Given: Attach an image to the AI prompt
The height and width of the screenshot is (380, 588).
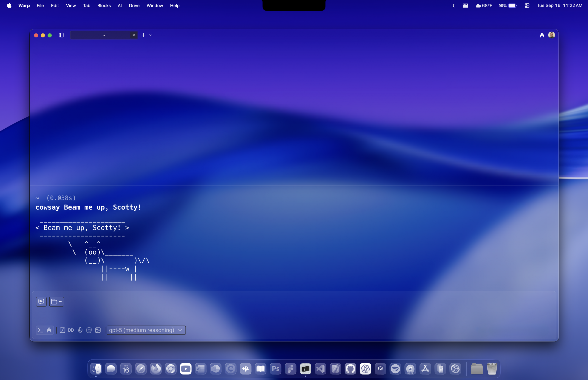Looking at the screenshot, I should click(98, 330).
